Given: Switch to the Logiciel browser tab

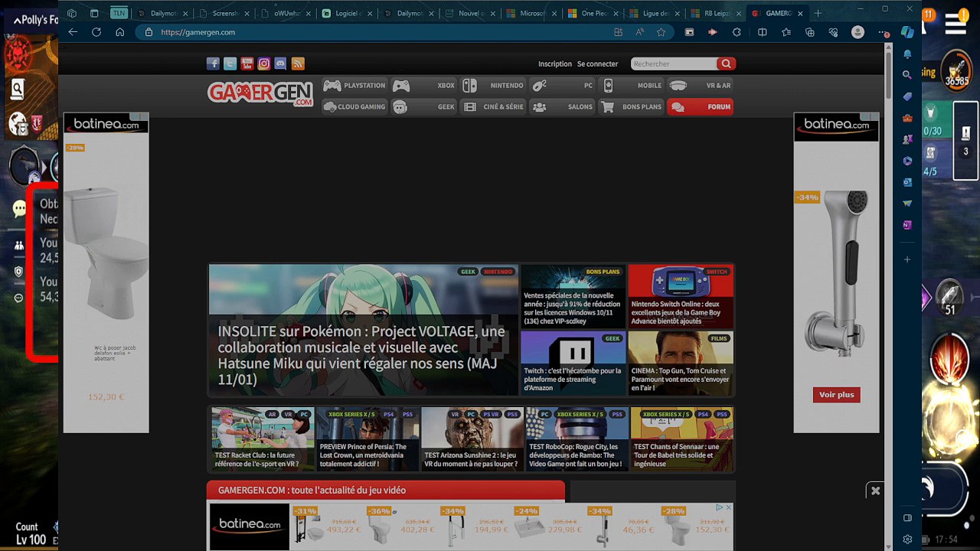Looking at the screenshot, I should point(348,13).
